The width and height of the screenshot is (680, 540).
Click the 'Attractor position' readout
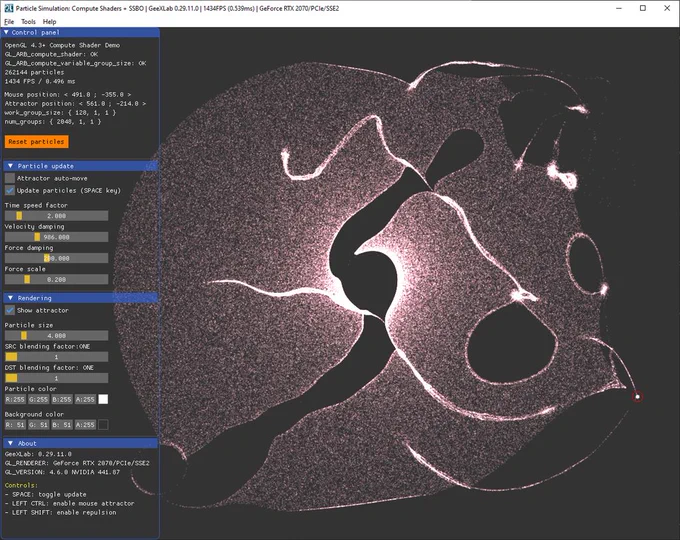(75, 104)
